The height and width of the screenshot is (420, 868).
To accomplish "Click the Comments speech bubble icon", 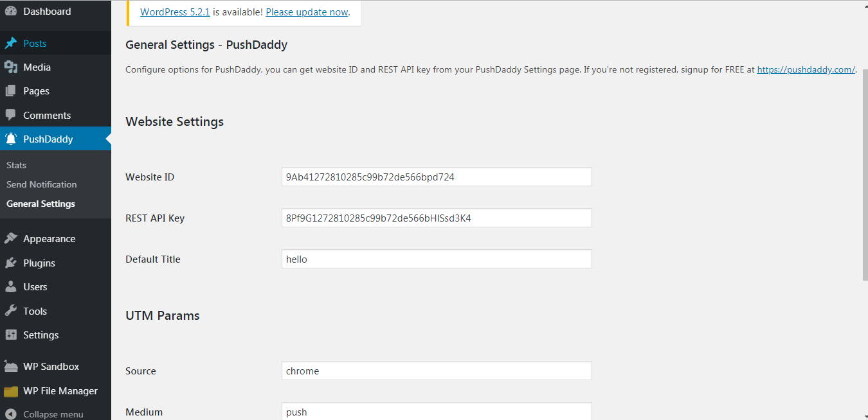I will [10, 116].
